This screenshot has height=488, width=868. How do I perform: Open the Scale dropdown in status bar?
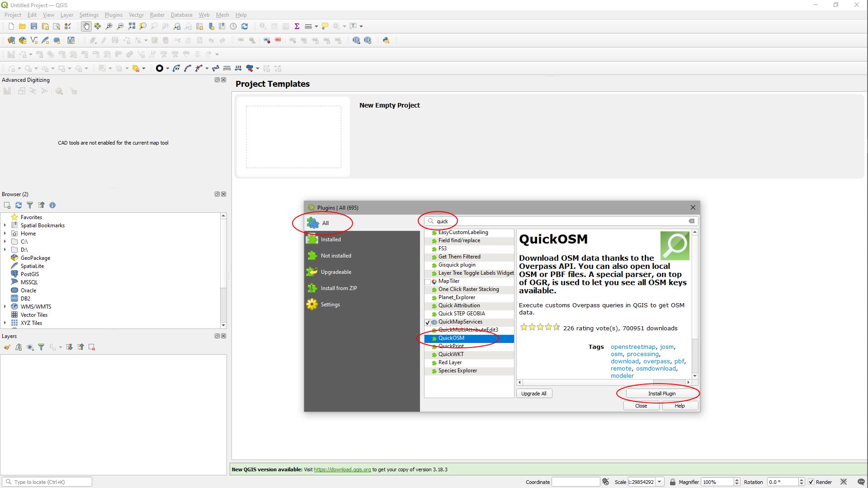click(x=660, y=482)
